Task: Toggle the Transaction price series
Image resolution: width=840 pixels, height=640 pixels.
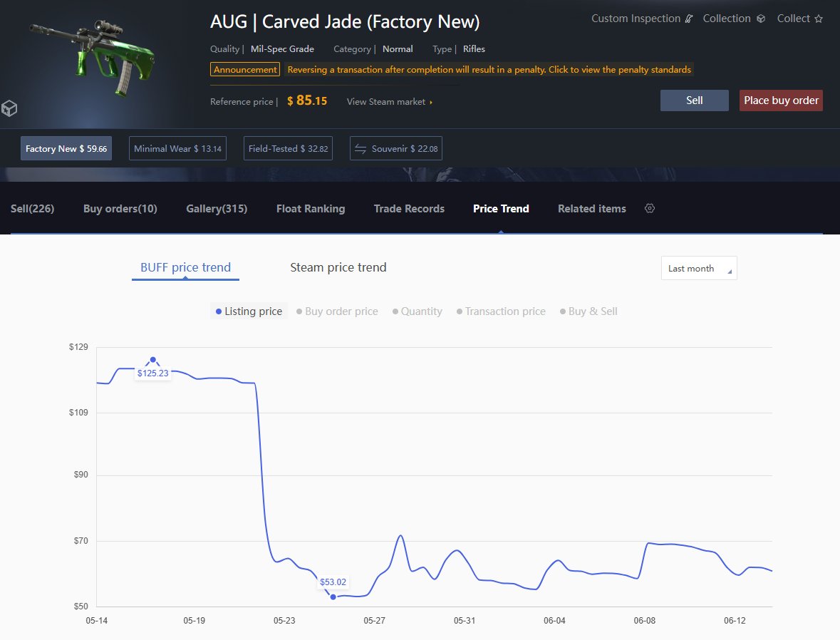Action: coord(501,311)
